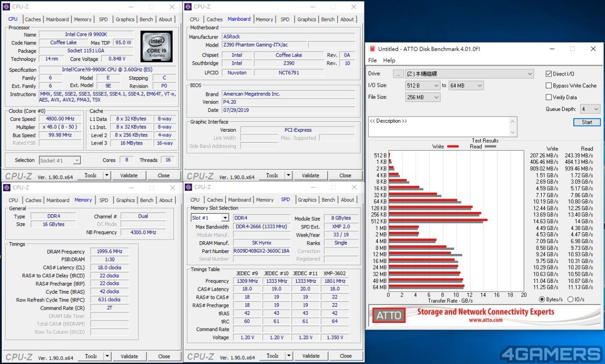
Task: Open the Slot #1 memory slot dropdown
Action: [x=209, y=218]
